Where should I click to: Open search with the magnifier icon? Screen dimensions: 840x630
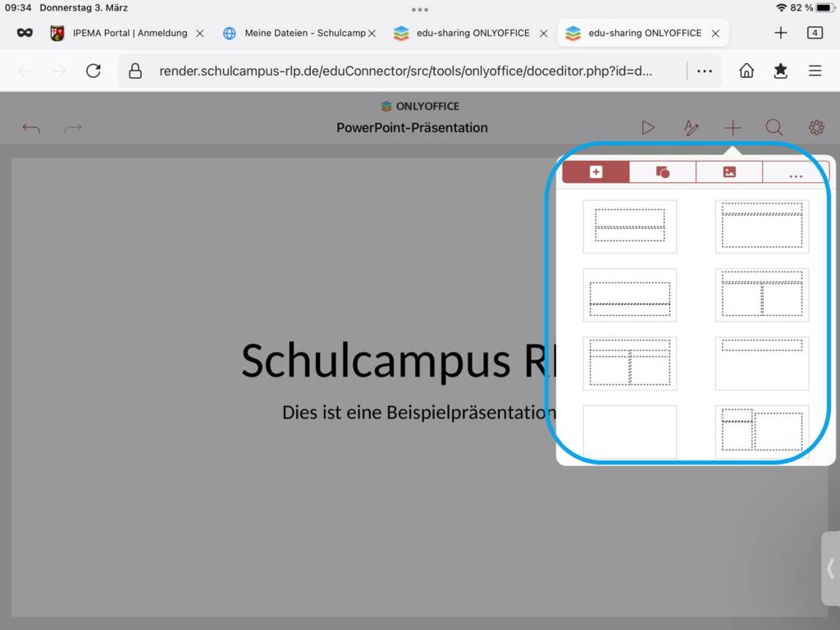point(774,127)
